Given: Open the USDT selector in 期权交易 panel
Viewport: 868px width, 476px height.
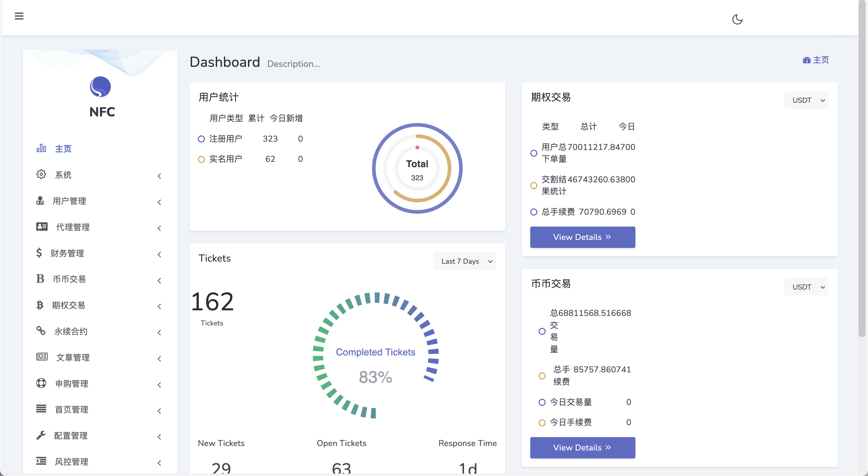Looking at the screenshot, I should [806, 100].
